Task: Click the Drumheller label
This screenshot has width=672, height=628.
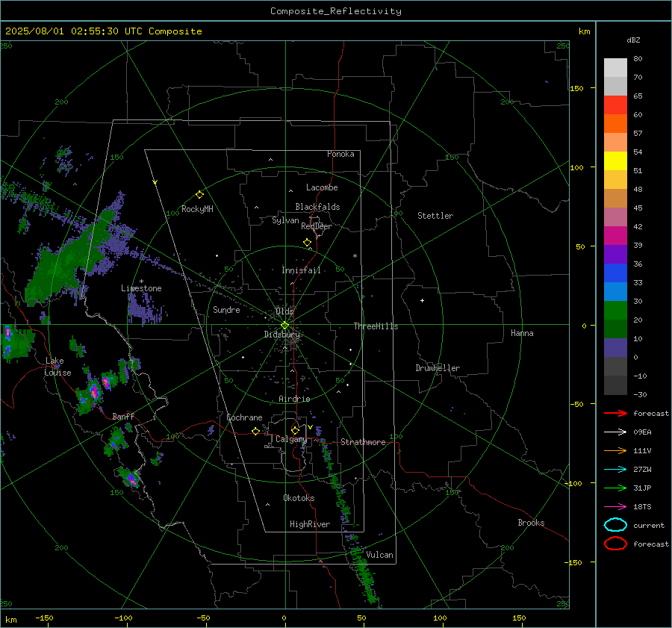Action: click(x=438, y=368)
